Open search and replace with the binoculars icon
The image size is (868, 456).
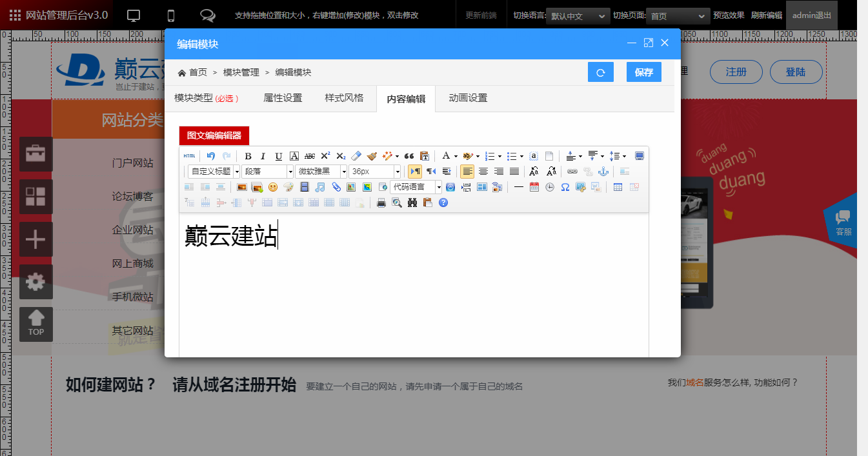click(x=412, y=203)
